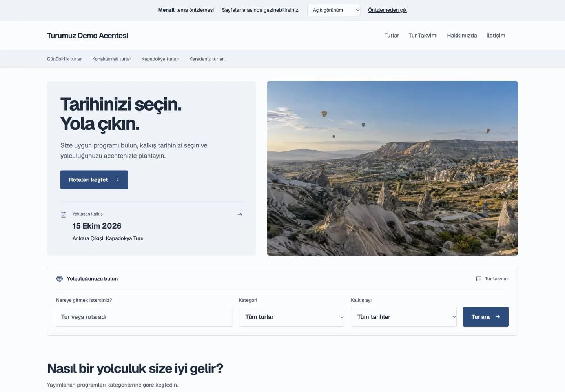
Task: Open Turlar in main navigation
Action: (x=392, y=35)
